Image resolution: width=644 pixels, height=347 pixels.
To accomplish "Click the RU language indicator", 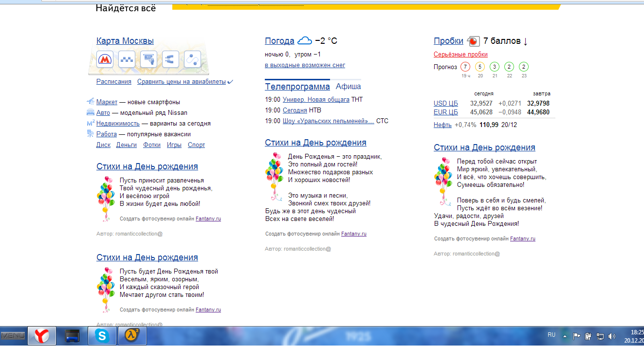I will [x=552, y=335].
